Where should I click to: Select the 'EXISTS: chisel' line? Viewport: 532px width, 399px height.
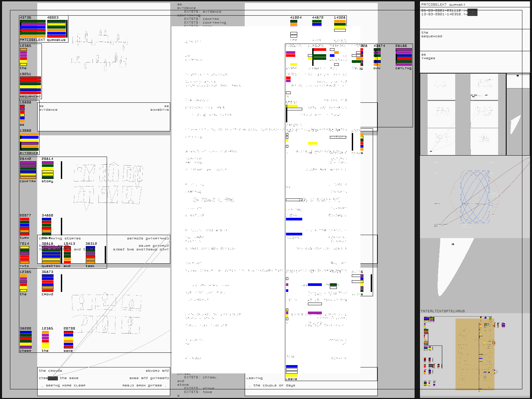coord(200,377)
